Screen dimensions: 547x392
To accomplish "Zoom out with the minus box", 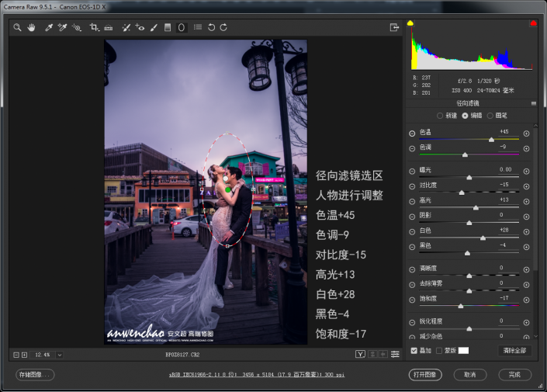I will click(16, 355).
